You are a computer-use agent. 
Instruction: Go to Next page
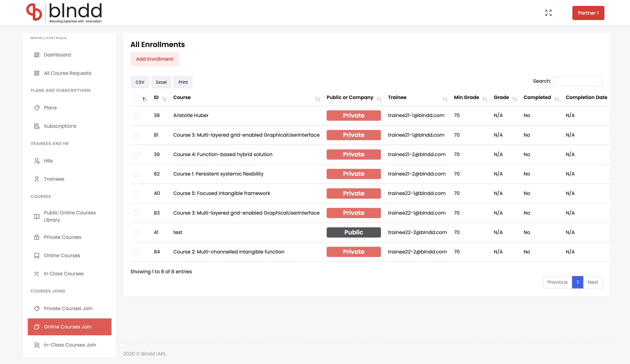point(593,282)
